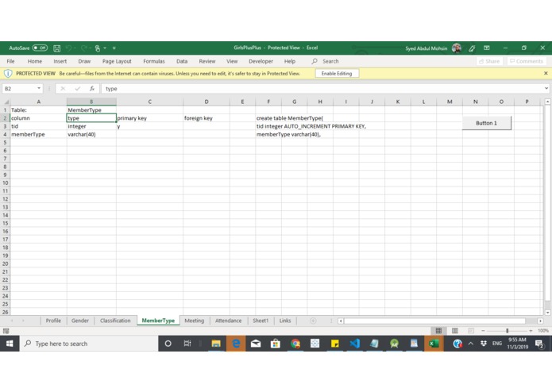Click the Insert Function fx icon
The height and width of the screenshot is (392, 552).
click(92, 89)
